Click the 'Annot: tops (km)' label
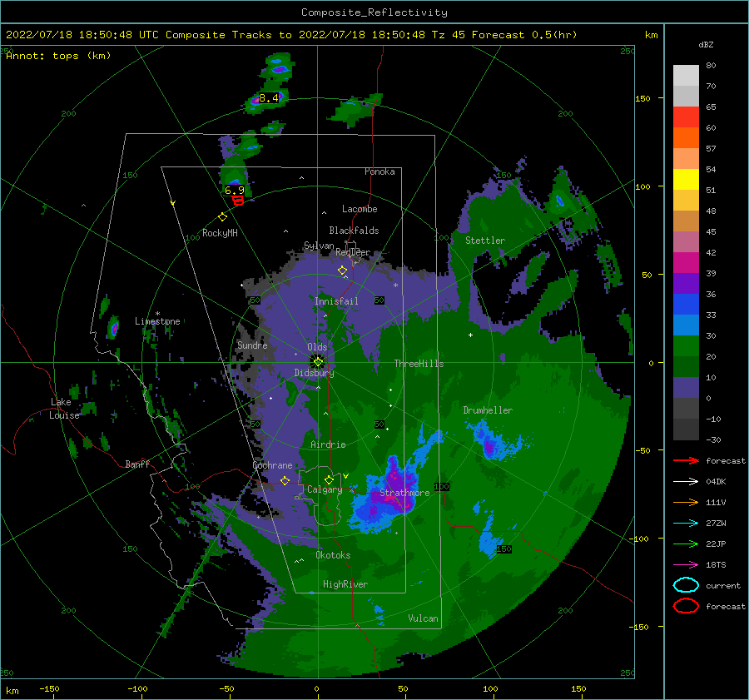 coord(58,56)
